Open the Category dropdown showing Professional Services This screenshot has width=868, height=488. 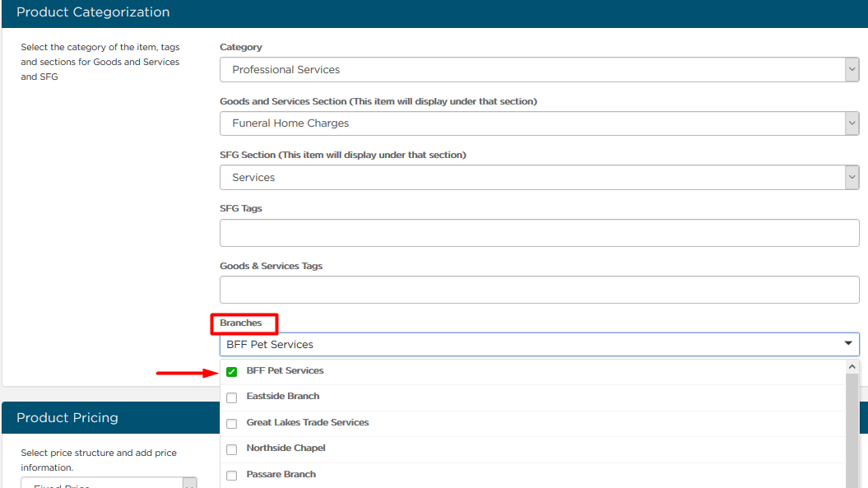[x=539, y=70]
